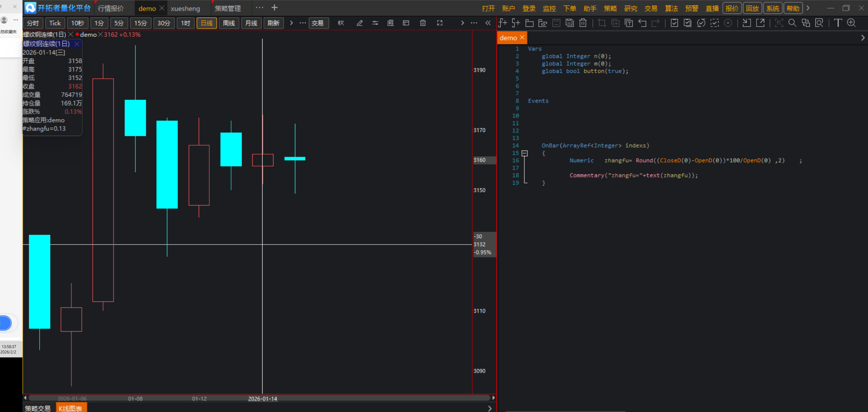The height and width of the screenshot is (412, 868).
Task: Open the 策略 menu in top bar
Action: tap(610, 8)
